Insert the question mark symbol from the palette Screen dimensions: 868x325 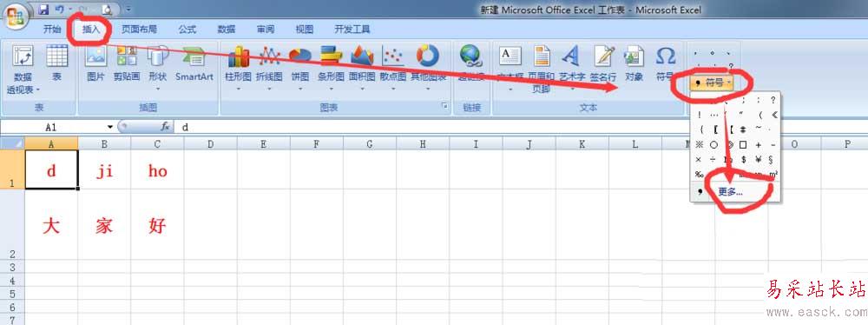(x=773, y=101)
